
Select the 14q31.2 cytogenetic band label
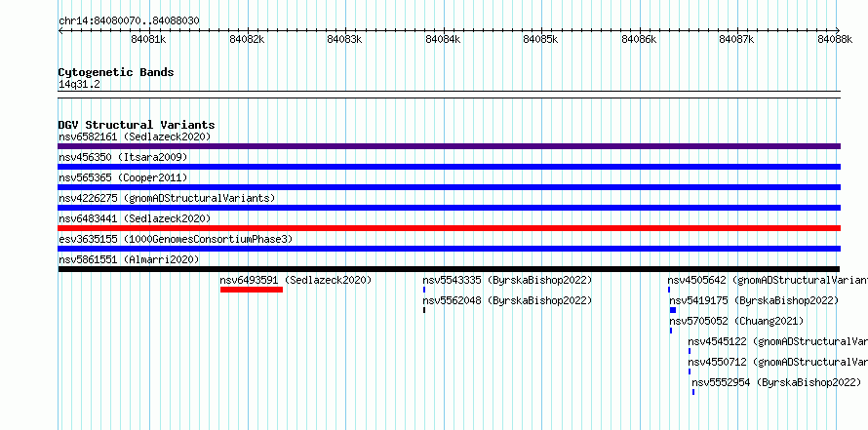pos(79,85)
